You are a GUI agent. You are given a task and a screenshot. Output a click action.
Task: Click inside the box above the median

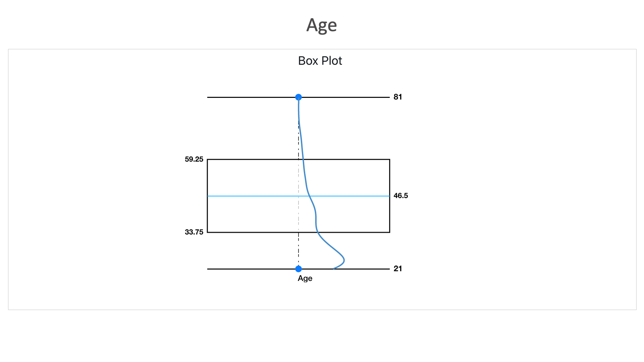coord(255,178)
